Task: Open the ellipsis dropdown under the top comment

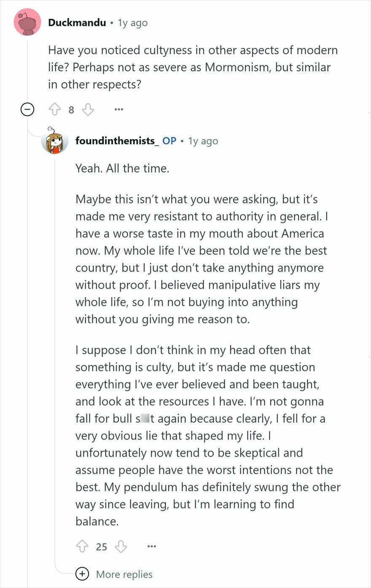Action: point(118,109)
